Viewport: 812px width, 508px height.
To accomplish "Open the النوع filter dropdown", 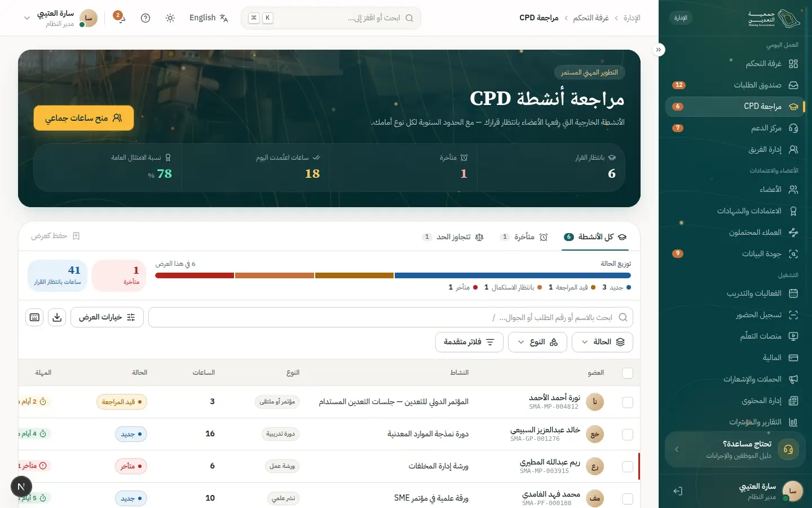I will [537, 342].
